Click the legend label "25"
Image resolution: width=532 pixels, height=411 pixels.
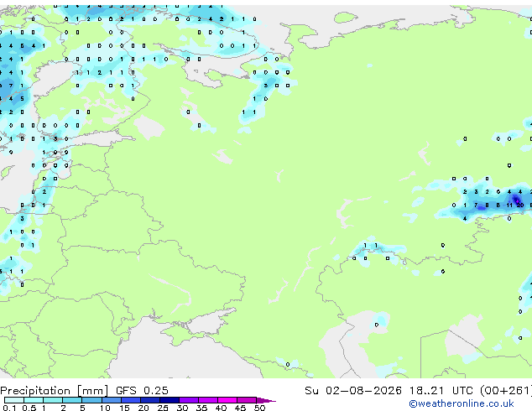(163, 408)
